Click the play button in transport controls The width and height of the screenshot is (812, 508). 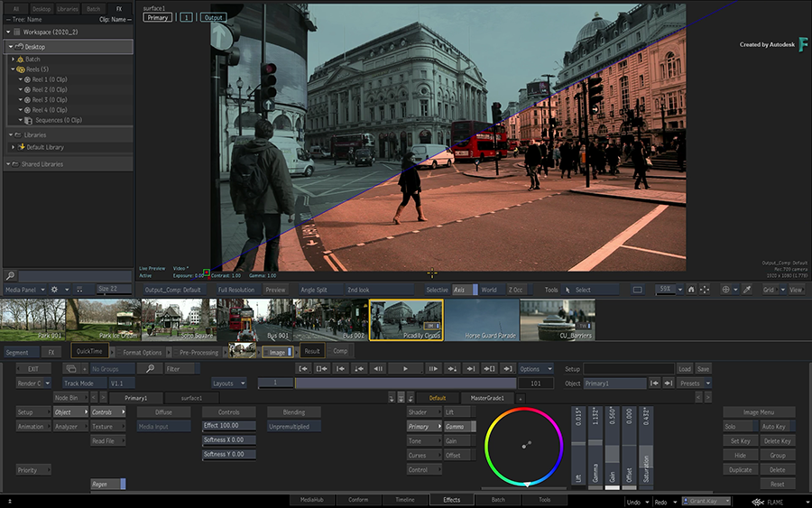coord(405,368)
